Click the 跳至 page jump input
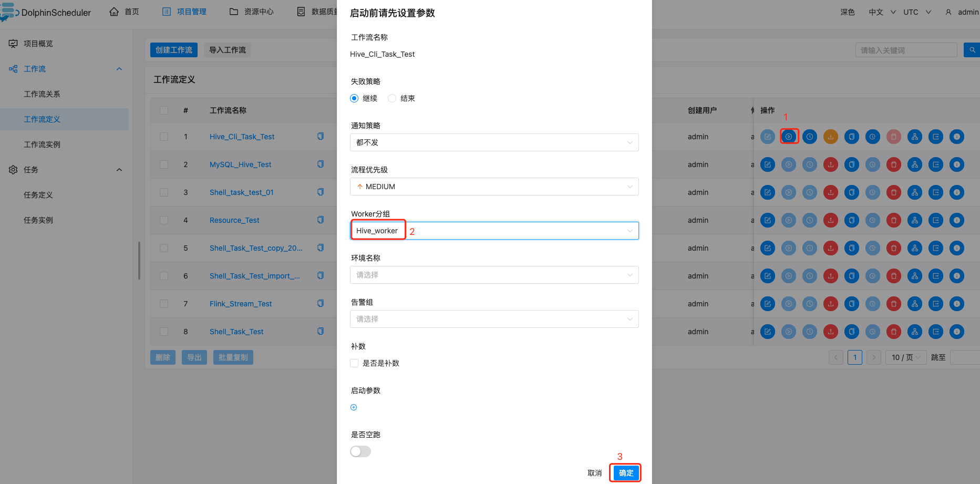Screen dimensions: 980x484 click(x=965, y=357)
